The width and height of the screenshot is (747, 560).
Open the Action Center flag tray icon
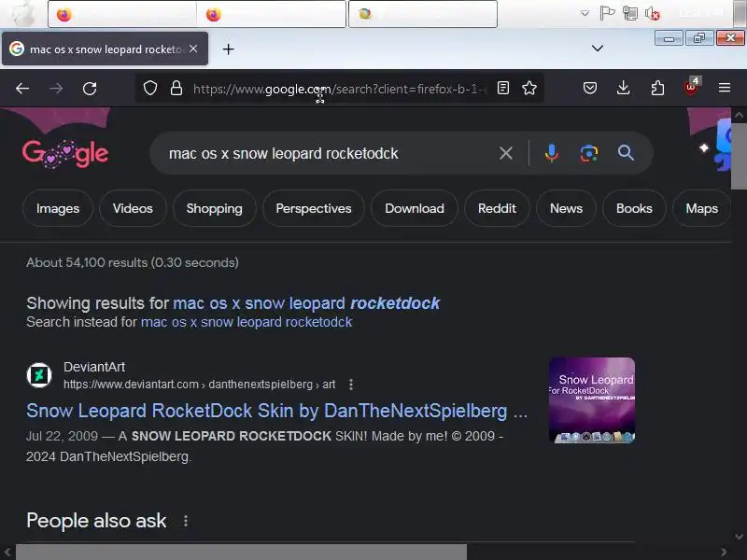(607, 13)
